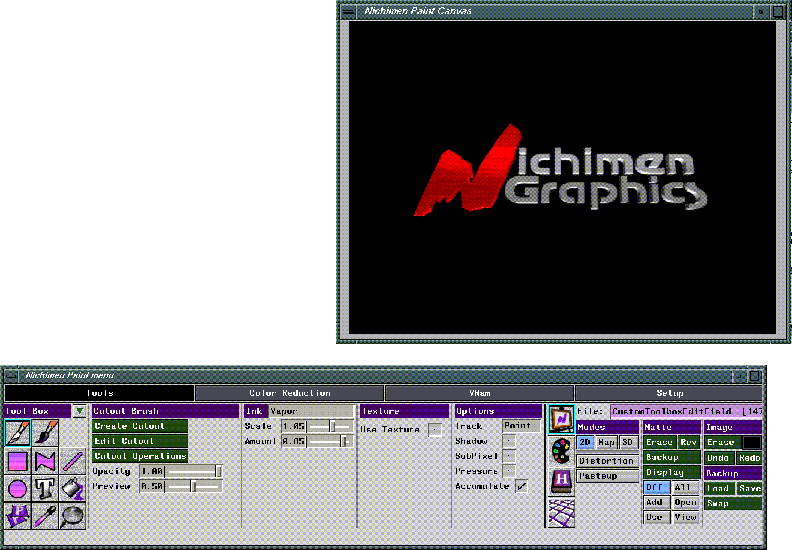Viewport: 792px width, 550px height.
Task: Click the Image Erase button
Action: (x=723, y=442)
